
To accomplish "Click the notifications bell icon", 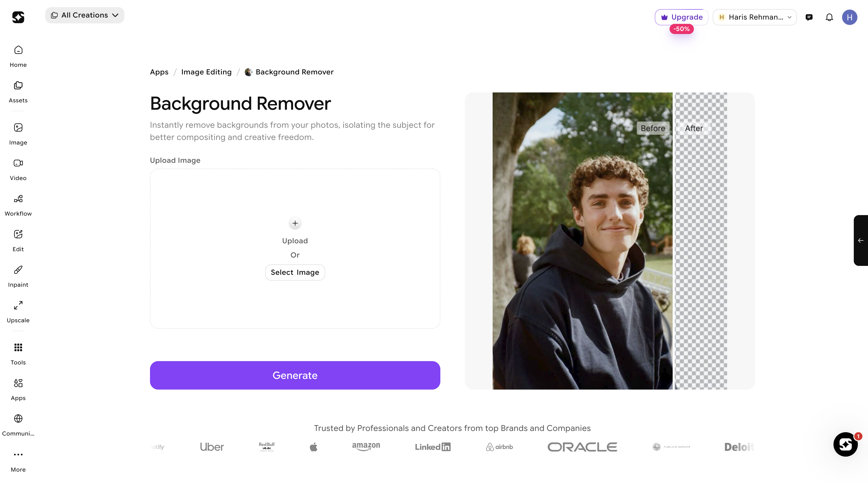I will point(829,17).
